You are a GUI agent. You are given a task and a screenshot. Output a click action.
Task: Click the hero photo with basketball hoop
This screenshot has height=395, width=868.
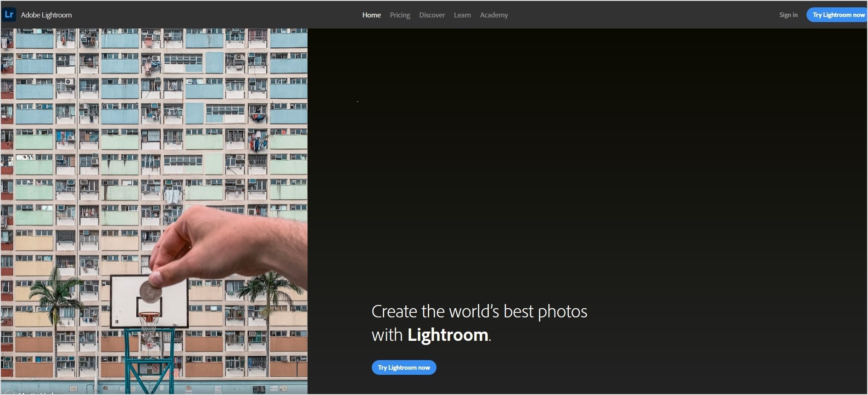(x=154, y=211)
